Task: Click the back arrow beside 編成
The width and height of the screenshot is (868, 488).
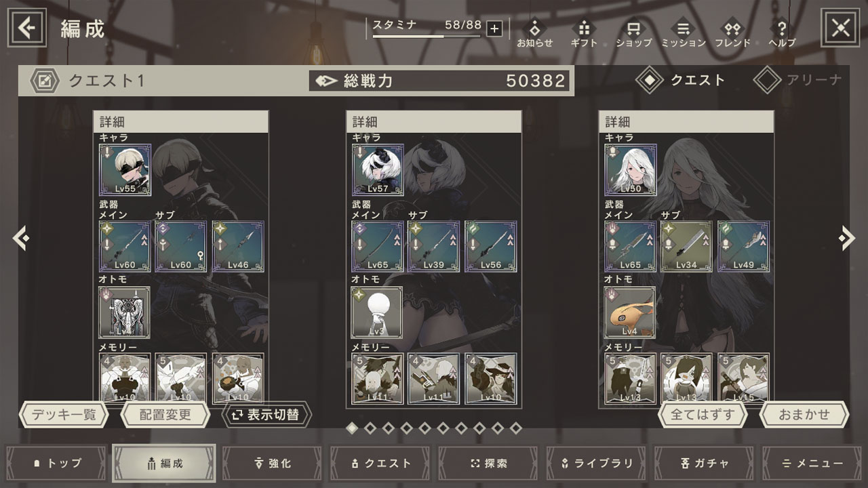Action: point(27,28)
